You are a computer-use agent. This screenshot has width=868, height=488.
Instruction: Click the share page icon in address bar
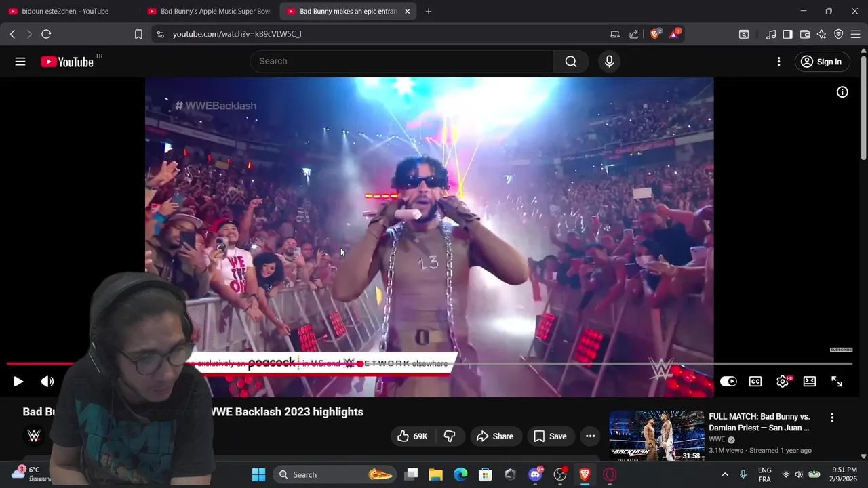(x=634, y=34)
